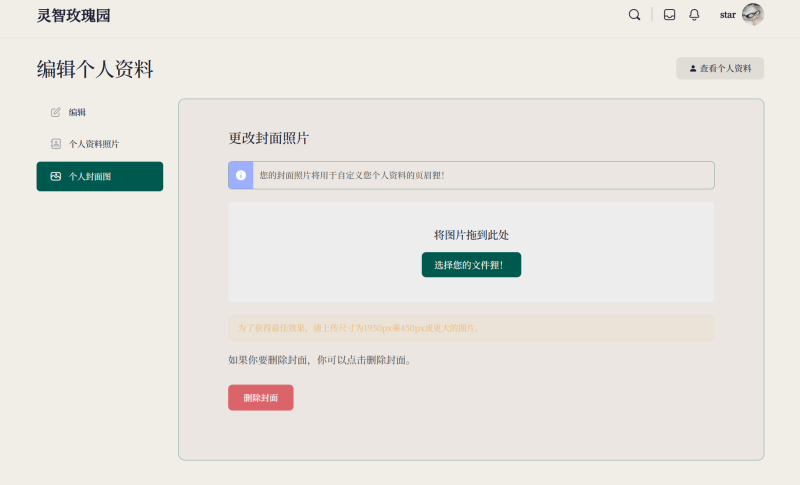800x485 pixels.
Task: Open the inbox messages icon
Action: coord(669,15)
